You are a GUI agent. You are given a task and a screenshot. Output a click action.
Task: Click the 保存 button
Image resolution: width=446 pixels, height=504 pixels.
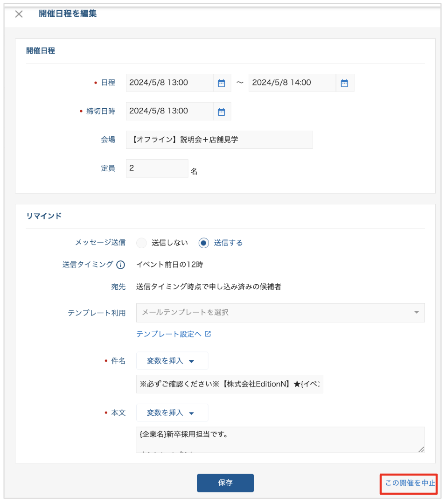coord(225,483)
